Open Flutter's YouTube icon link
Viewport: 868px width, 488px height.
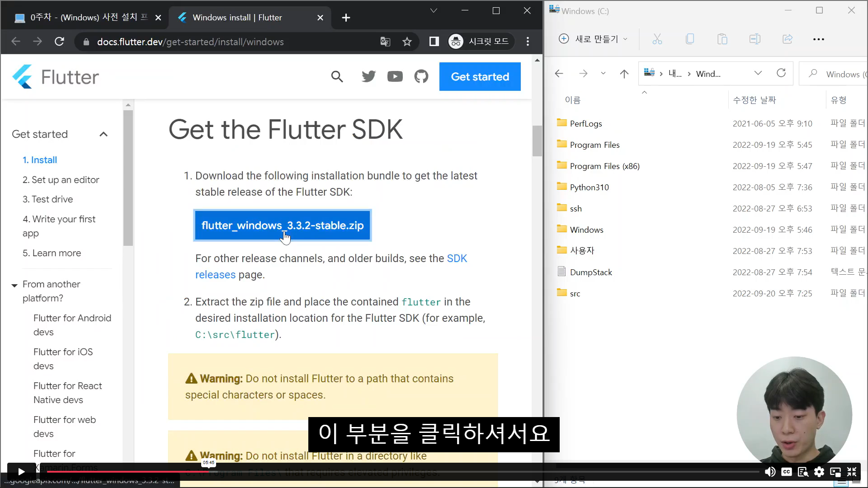(x=395, y=77)
